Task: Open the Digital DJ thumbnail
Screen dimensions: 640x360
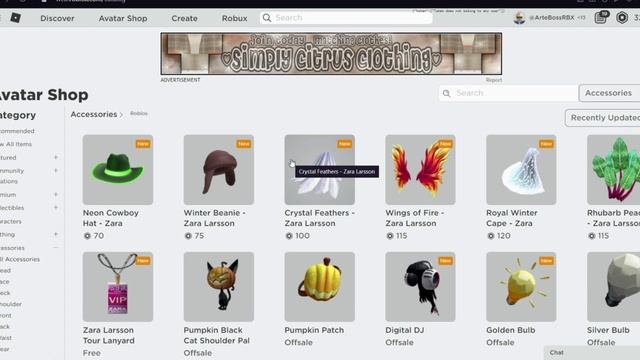Action: click(420, 287)
